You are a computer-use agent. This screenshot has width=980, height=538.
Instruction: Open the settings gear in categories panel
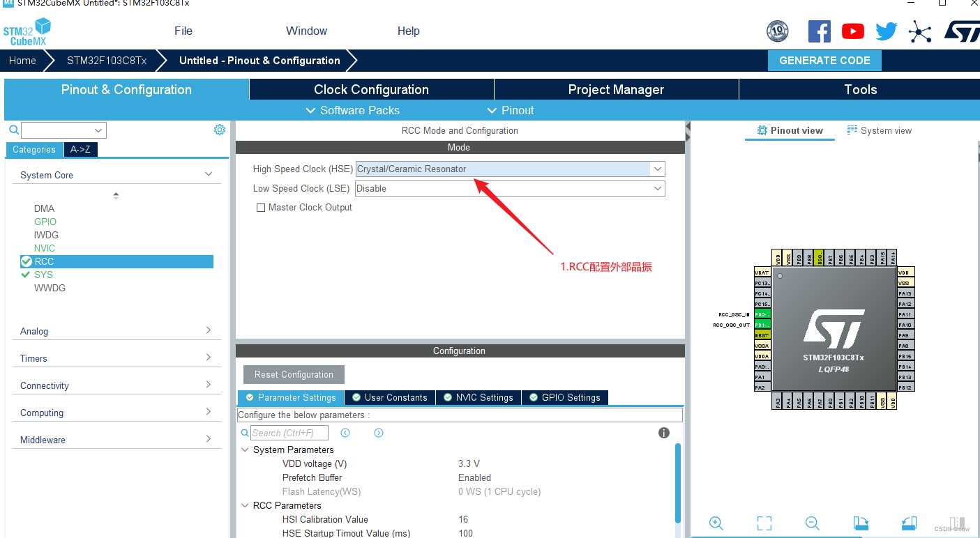pos(220,130)
